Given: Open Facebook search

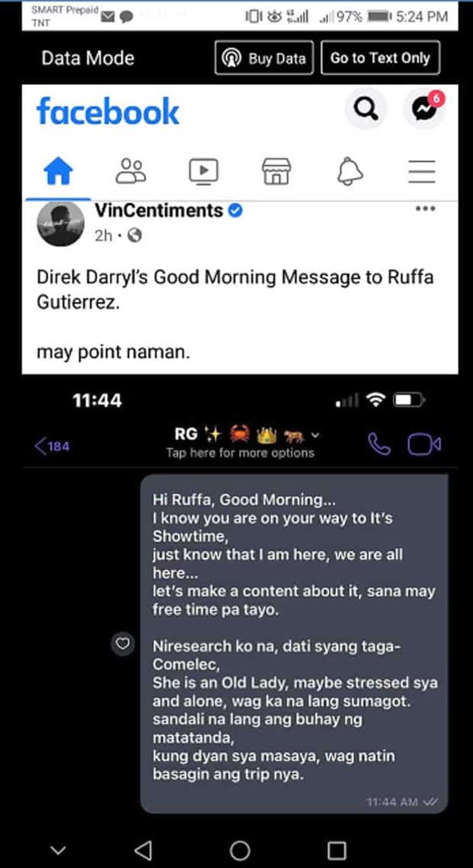Looking at the screenshot, I should tap(365, 109).
